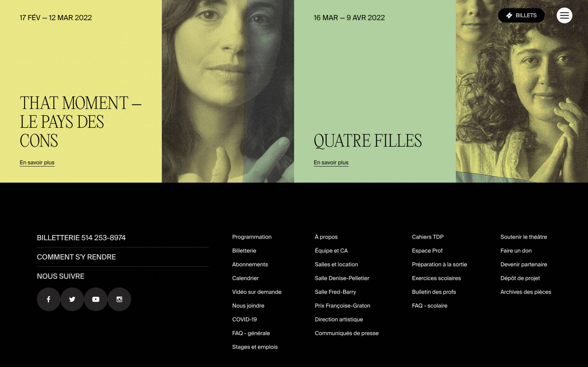Open Cahiers TDP
The width and height of the screenshot is (588, 367).
pos(428,237)
